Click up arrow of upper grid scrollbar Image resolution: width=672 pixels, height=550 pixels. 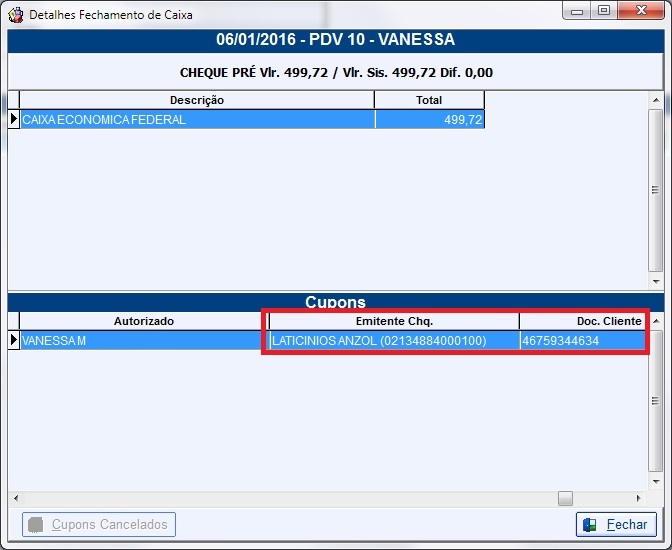coord(656,100)
